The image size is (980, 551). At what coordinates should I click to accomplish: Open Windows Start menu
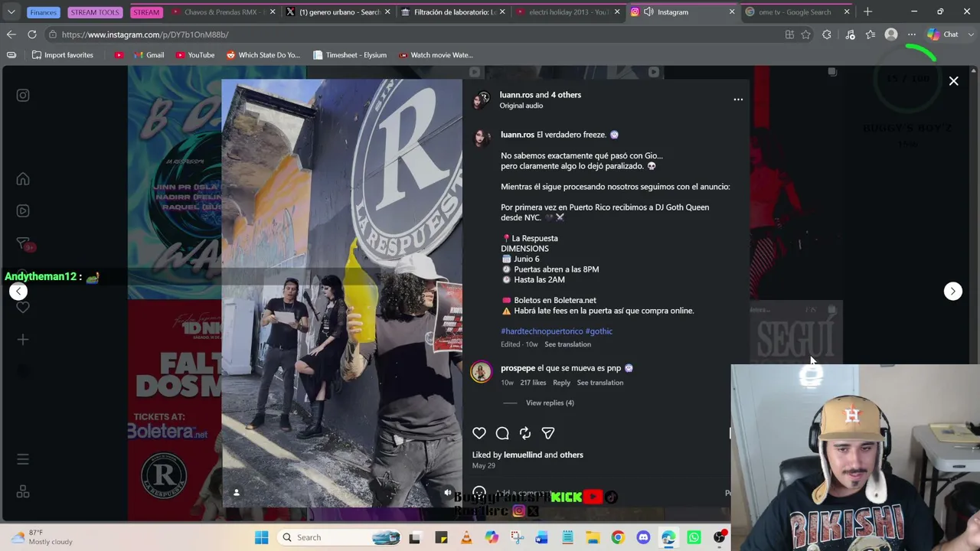261,537
